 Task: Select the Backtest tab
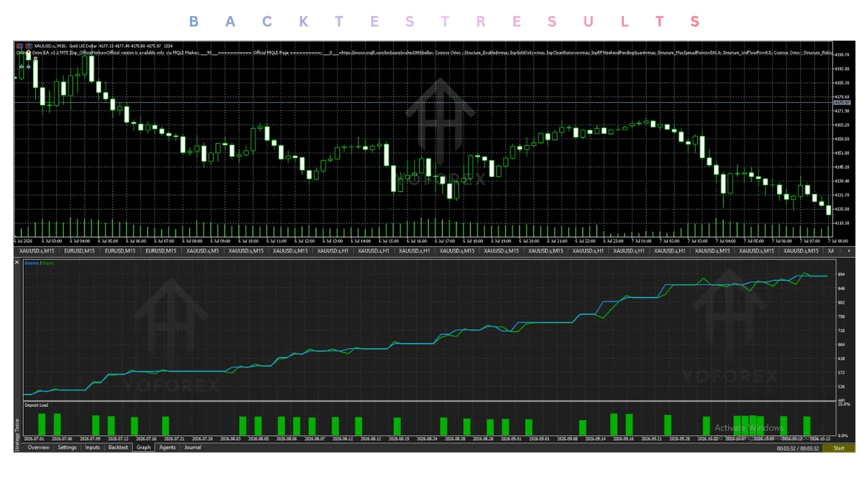(118, 447)
